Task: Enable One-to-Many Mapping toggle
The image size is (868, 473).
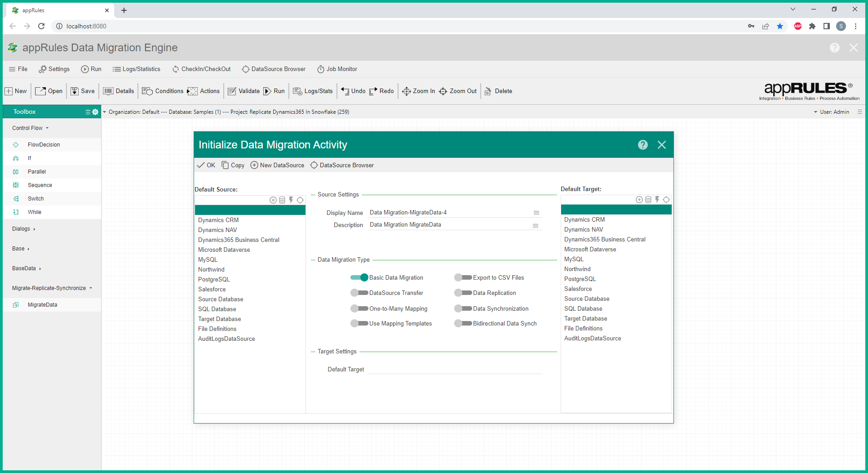Action: 359,309
